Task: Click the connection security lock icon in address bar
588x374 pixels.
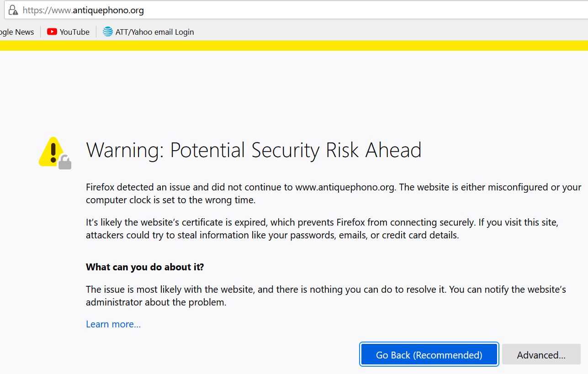Action: [x=13, y=10]
